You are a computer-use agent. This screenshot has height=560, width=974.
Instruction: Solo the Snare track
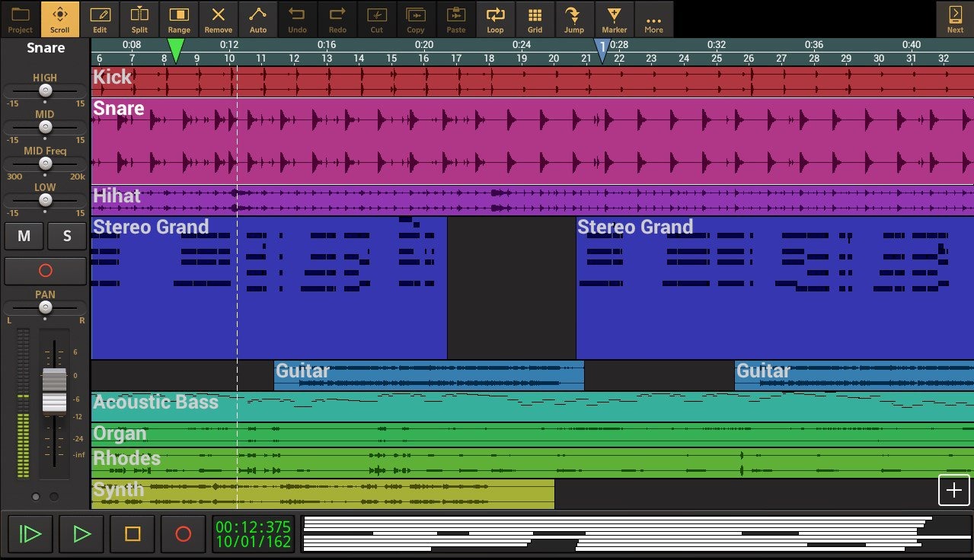(x=67, y=237)
